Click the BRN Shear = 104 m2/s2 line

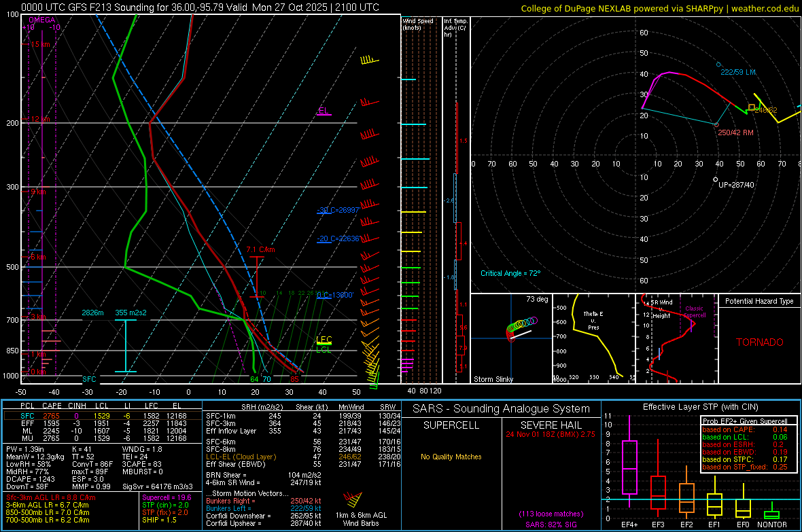click(264, 475)
